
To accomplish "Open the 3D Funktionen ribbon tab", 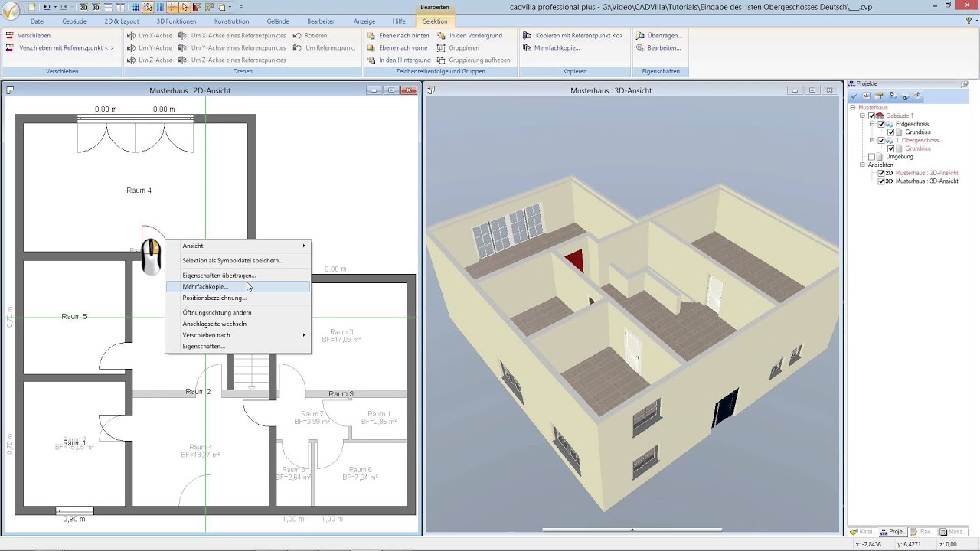I will 176,21.
